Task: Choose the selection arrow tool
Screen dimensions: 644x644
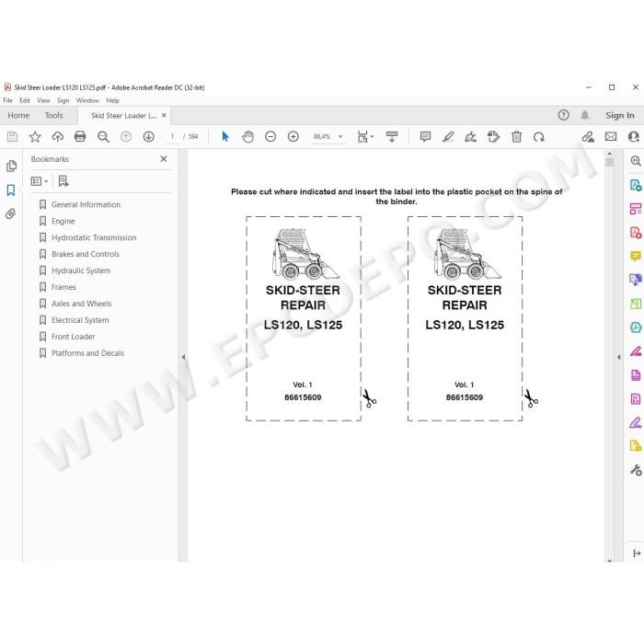Action: coord(225,136)
